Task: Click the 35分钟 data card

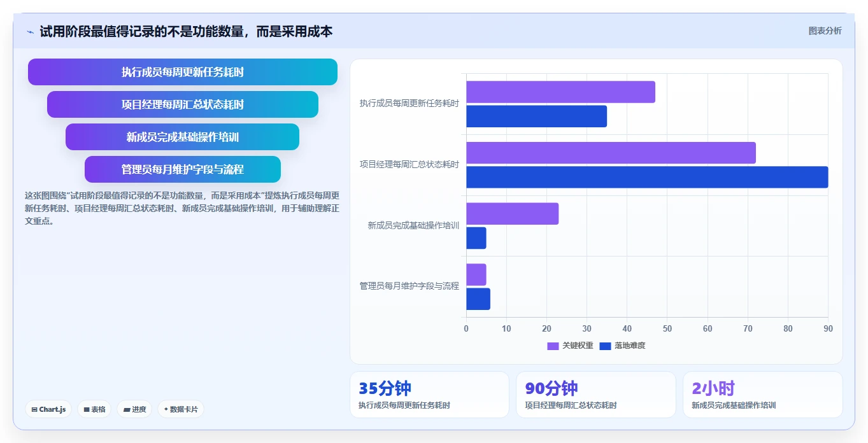Action: pyautogui.click(x=429, y=395)
